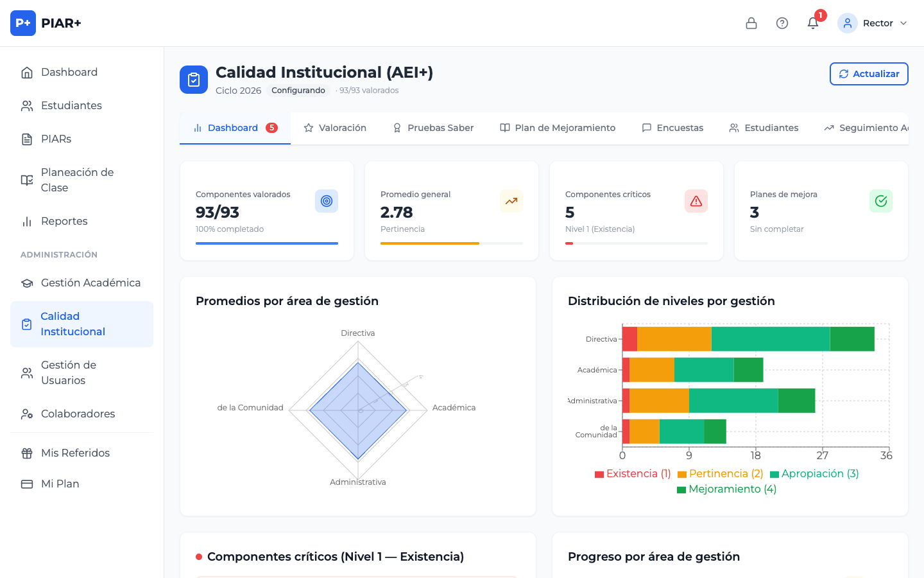Click the Académica label on the radar chart

(x=454, y=408)
